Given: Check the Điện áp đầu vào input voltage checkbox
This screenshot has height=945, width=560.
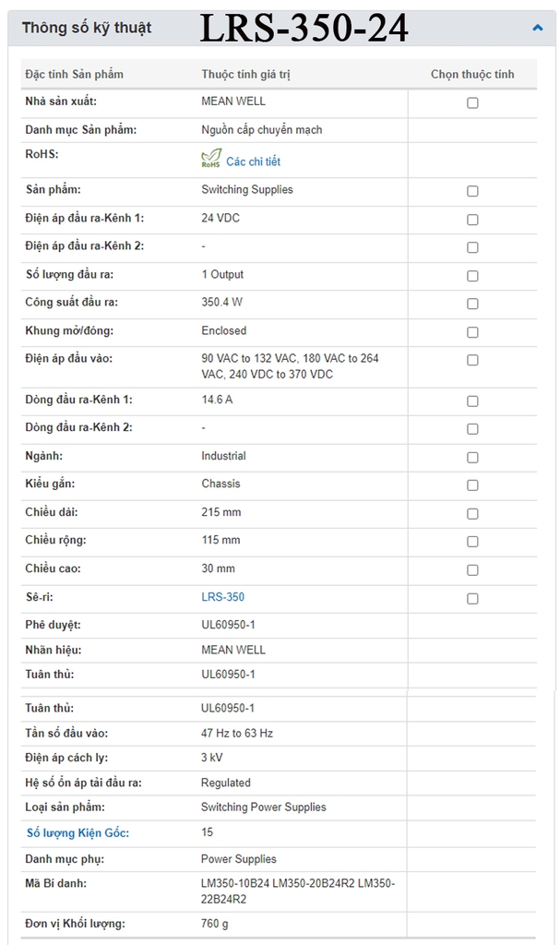Looking at the screenshot, I should click(x=472, y=360).
